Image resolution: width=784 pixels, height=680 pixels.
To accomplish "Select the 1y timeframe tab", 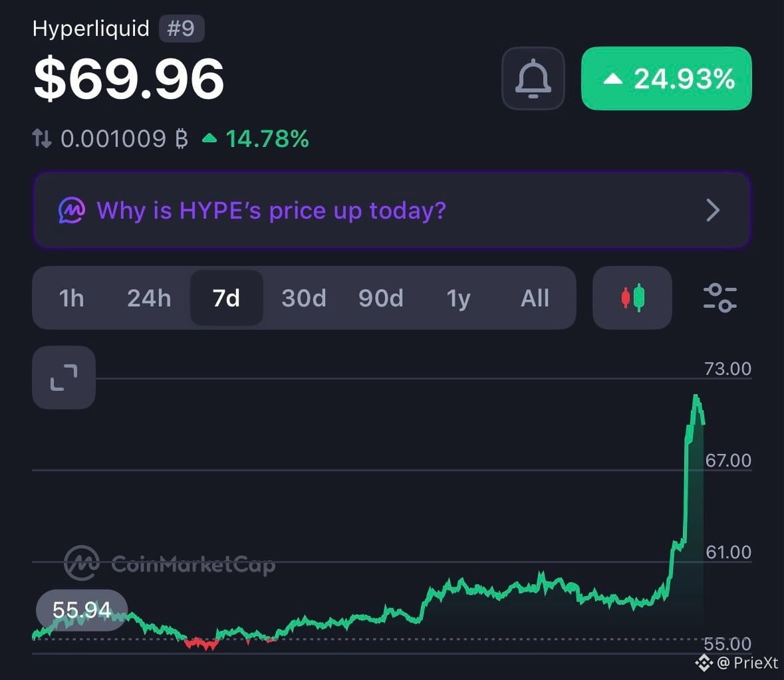I will 458,298.
